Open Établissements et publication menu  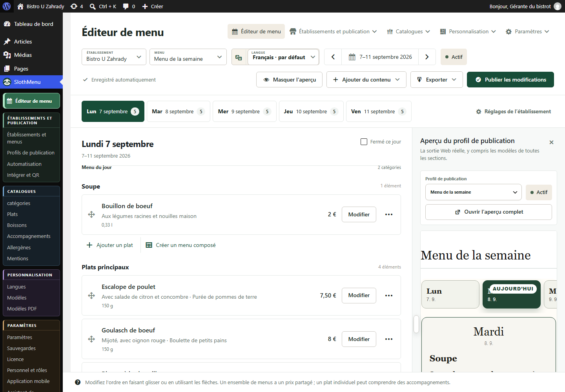point(333,31)
